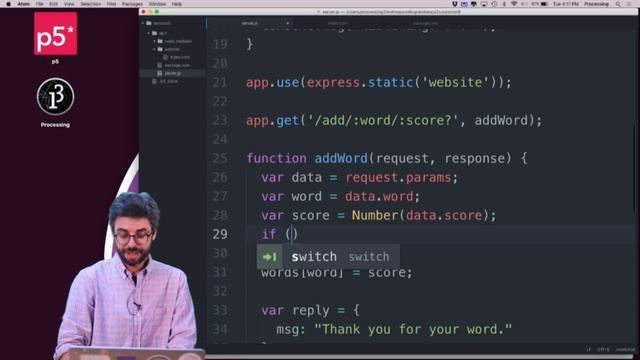640x360 pixels.
Task: Click the display mirroring icon in the menu bar
Action: tap(484, 4)
